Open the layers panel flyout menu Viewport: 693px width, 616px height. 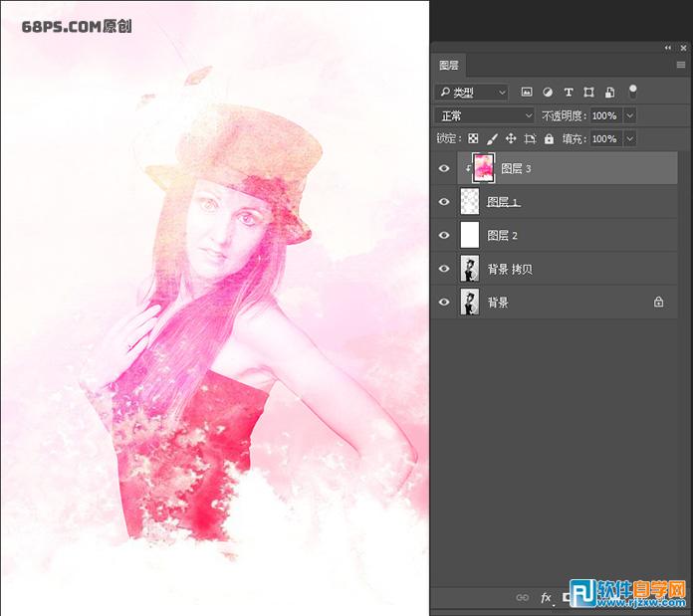coord(681,65)
